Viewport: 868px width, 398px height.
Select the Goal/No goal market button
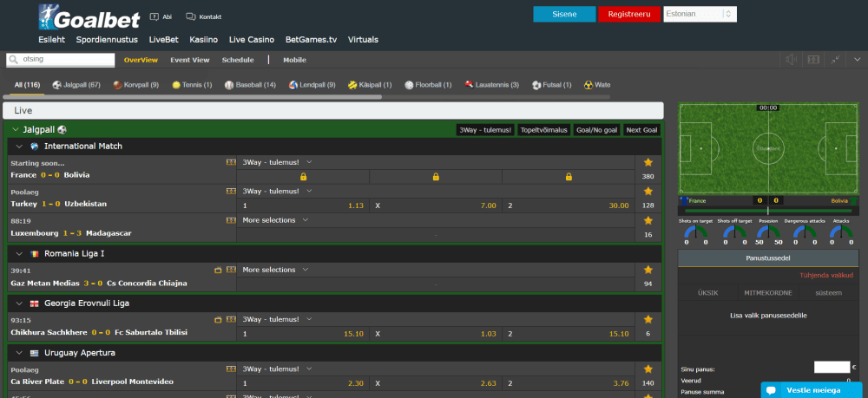tap(597, 130)
